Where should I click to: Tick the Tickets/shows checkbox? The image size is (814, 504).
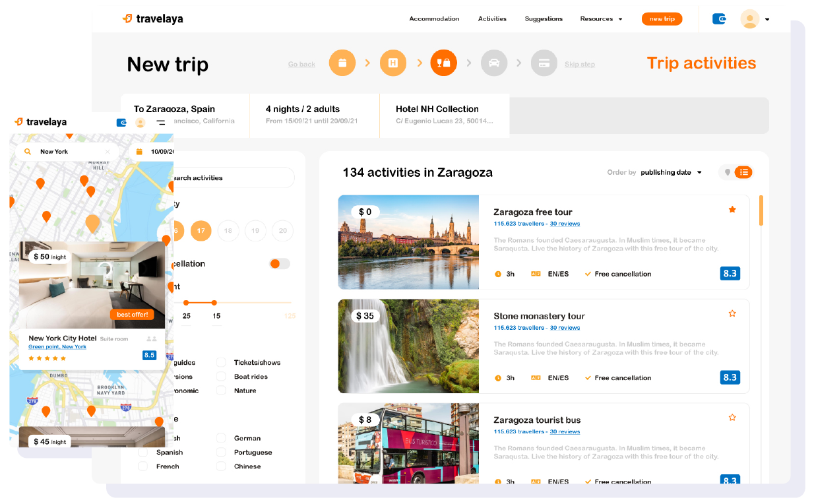point(222,362)
